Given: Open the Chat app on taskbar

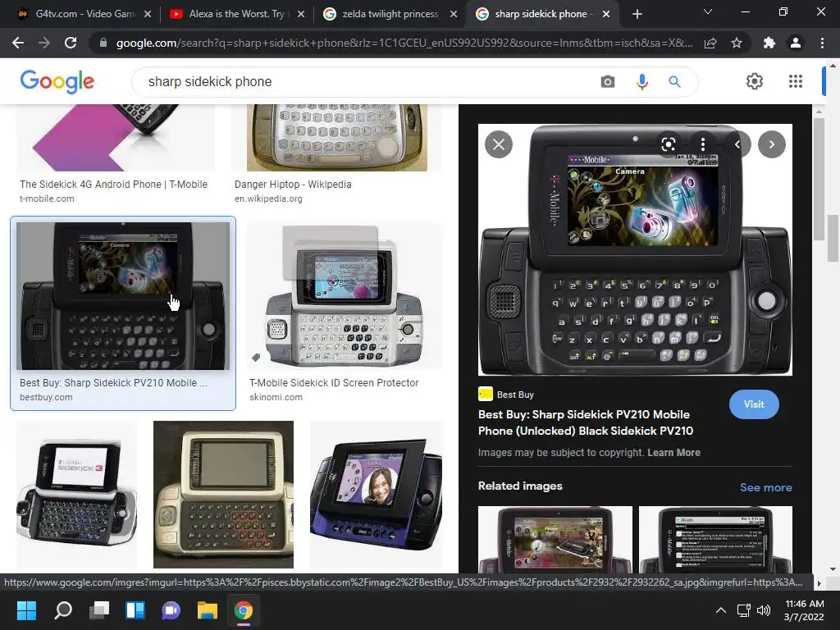Looking at the screenshot, I should pyautogui.click(x=171, y=610).
